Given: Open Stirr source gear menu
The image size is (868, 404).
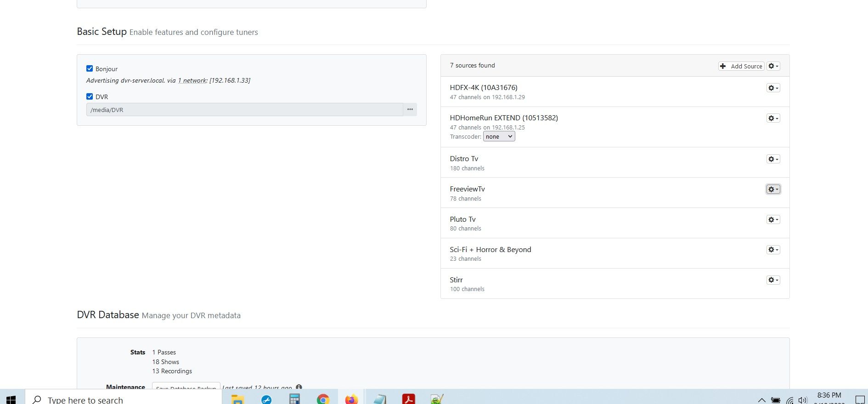Looking at the screenshot, I should click(x=773, y=280).
